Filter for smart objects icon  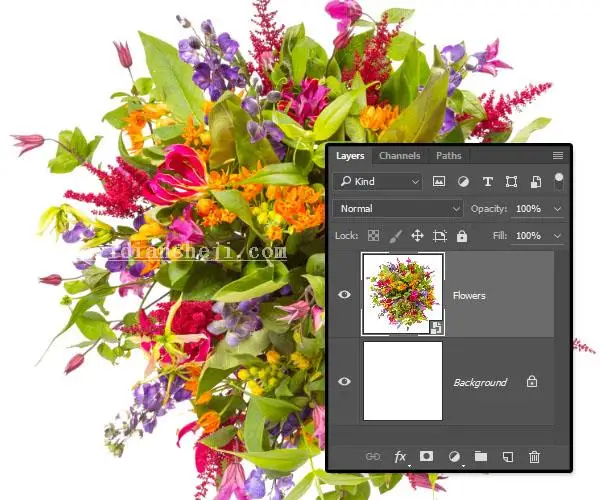[536, 182]
